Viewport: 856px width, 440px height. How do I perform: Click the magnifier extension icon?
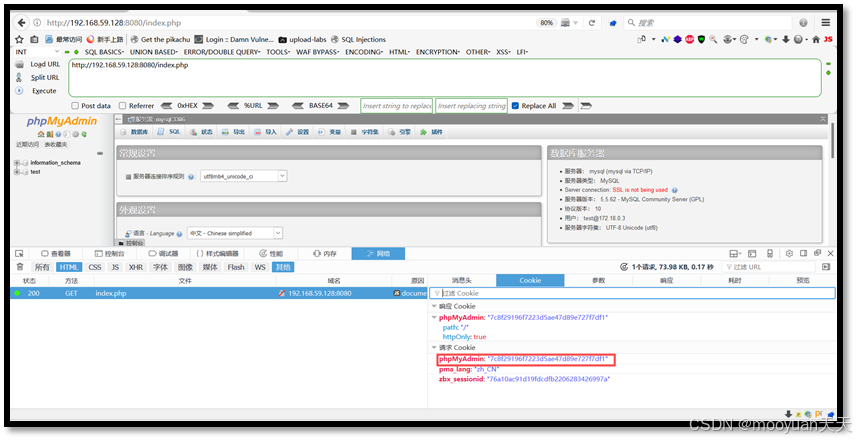[x=713, y=39]
